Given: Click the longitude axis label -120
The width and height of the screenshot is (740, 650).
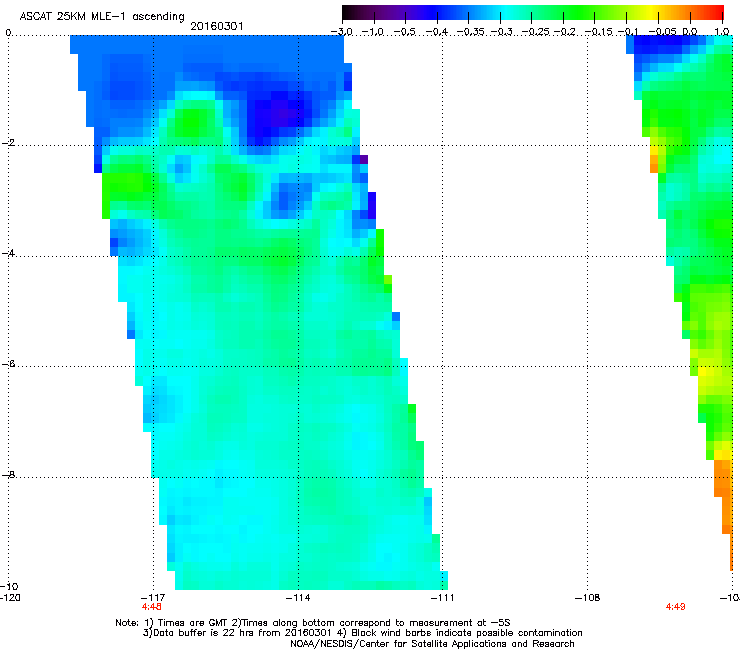Looking at the screenshot, I should coord(10,598).
